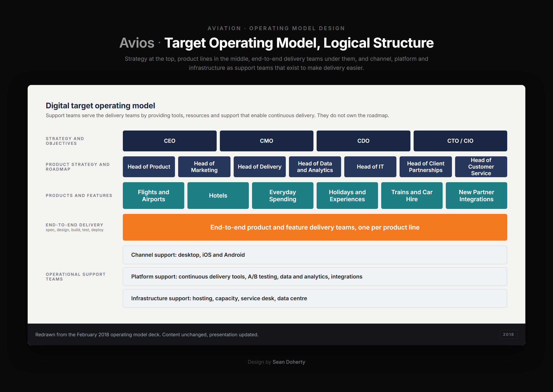Click Head of Delivery block
553x392 pixels.
pos(260,167)
